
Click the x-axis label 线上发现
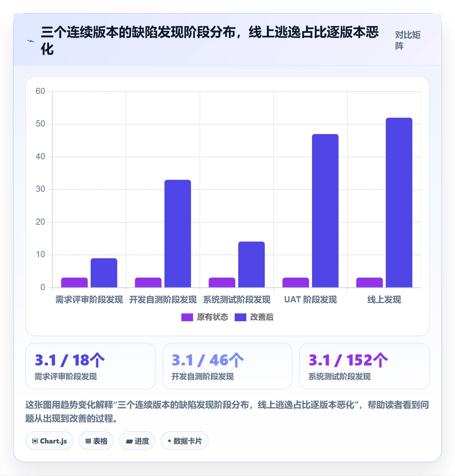click(x=384, y=300)
